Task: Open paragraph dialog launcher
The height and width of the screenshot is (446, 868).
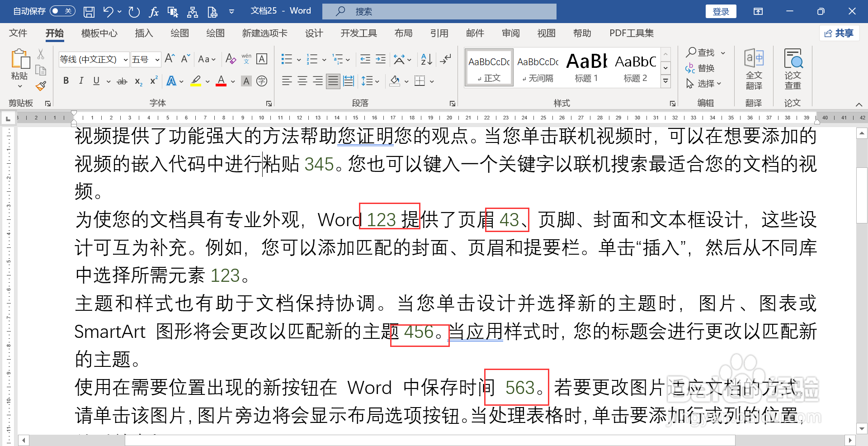Action: (x=453, y=104)
